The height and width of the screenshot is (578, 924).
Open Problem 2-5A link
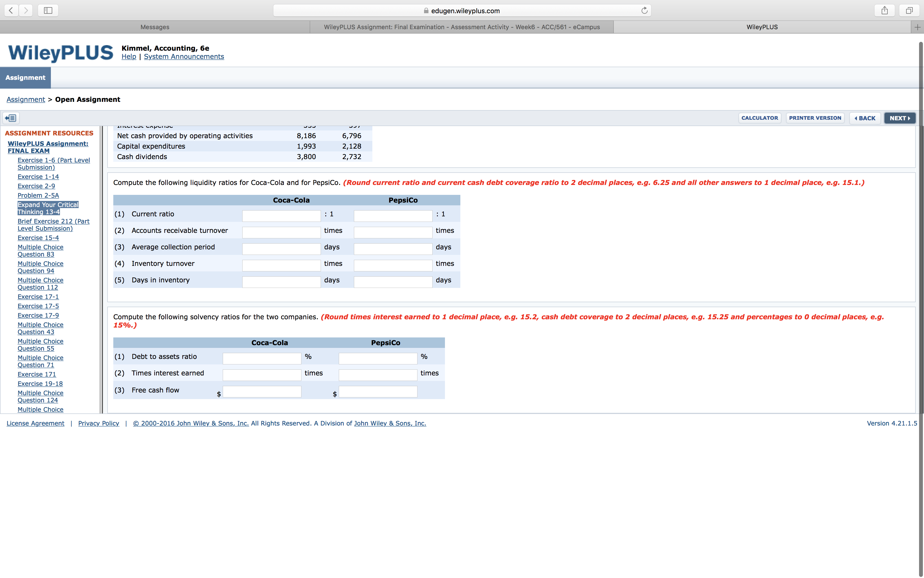click(x=38, y=195)
